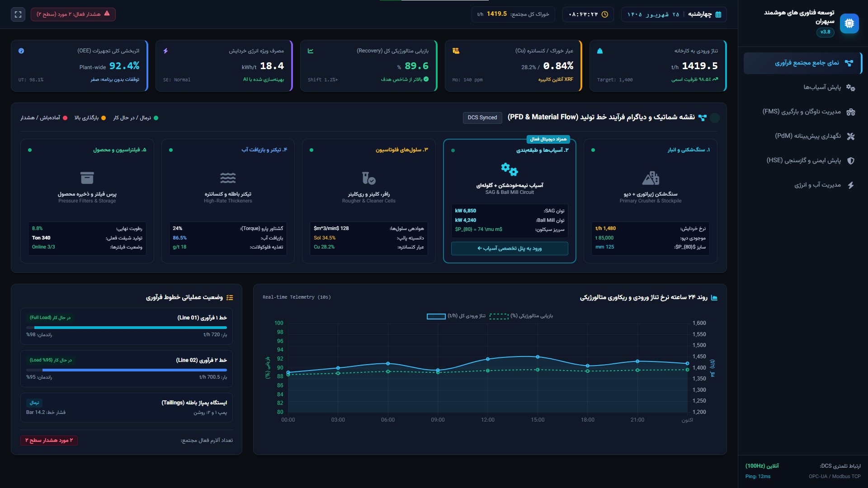The image size is (868, 488).
Task: Open مدیریت ناوگان و بارگیری (FMS) menu item
Action: 802,112
